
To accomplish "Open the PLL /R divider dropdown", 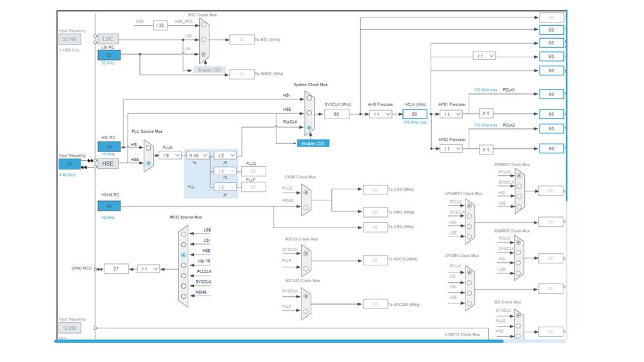I will click(x=225, y=155).
